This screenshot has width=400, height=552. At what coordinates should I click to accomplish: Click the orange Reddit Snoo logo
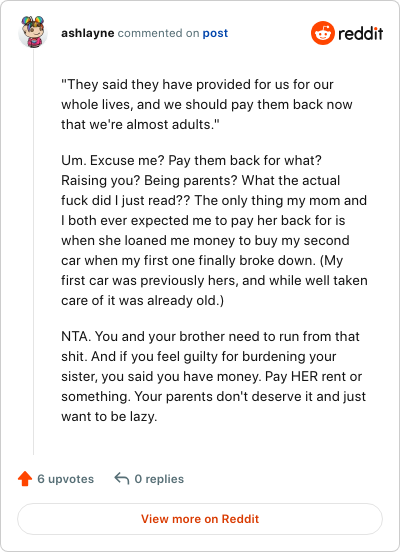(323, 33)
